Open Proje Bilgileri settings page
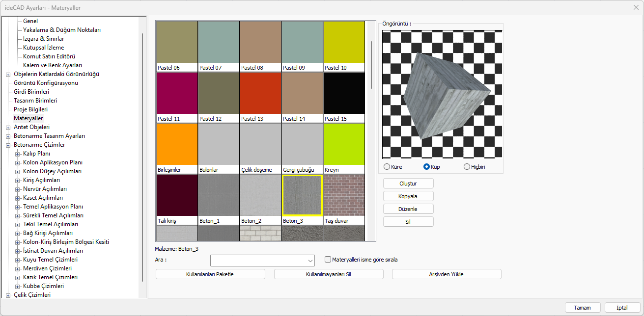 pyautogui.click(x=30, y=109)
